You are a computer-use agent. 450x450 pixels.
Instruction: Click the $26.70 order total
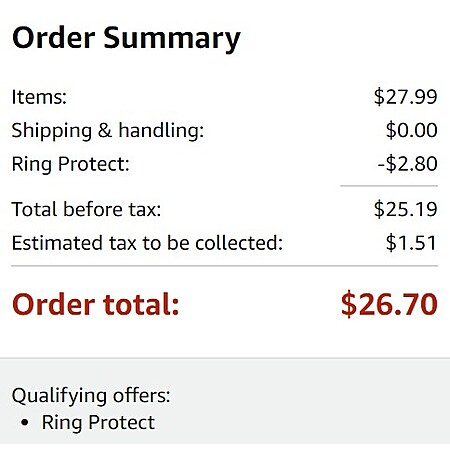pyautogui.click(x=389, y=304)
